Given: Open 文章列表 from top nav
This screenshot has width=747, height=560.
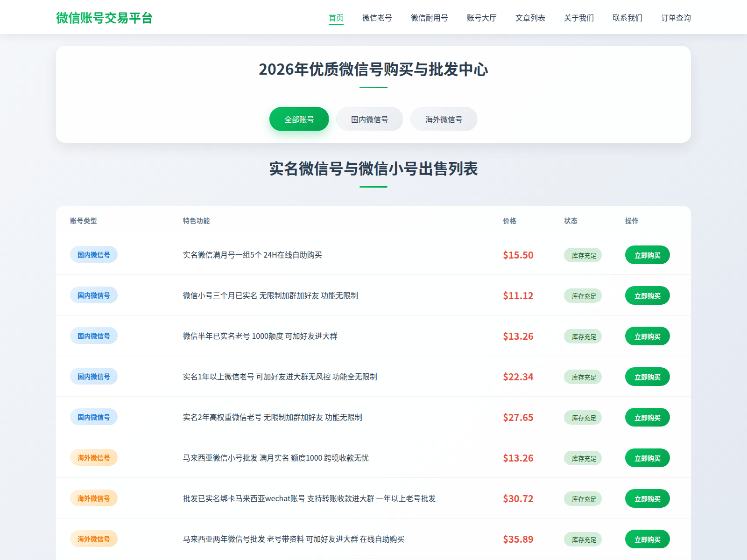Looking at the screenshot, I should pos(530,18).
